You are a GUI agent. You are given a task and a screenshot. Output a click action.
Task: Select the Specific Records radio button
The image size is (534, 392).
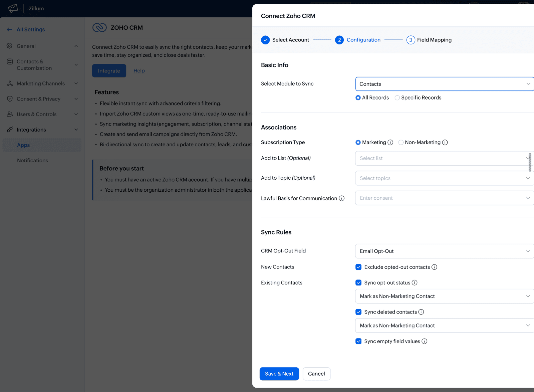(397, 97)
